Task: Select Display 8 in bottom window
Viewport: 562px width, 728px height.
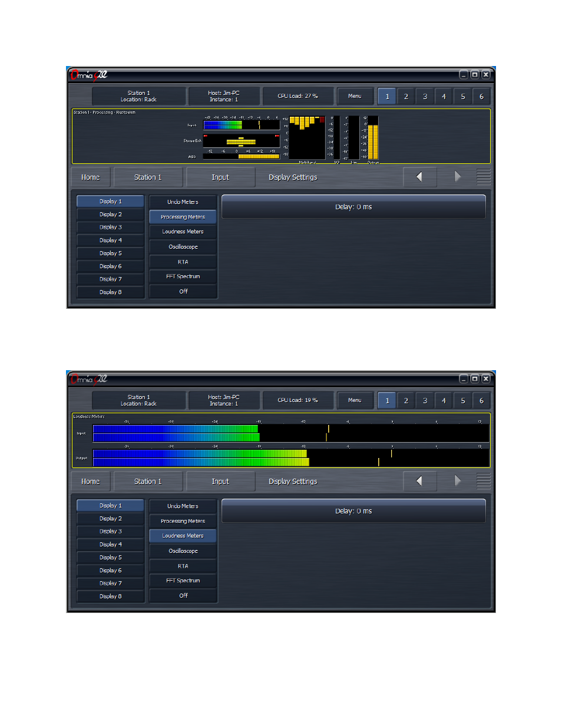Action: coord(111,597)
